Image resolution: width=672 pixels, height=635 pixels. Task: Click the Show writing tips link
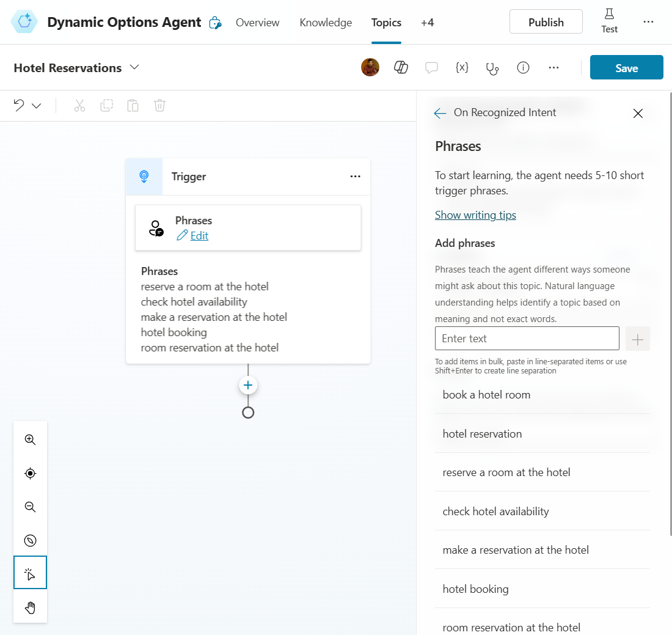(475, 215)
